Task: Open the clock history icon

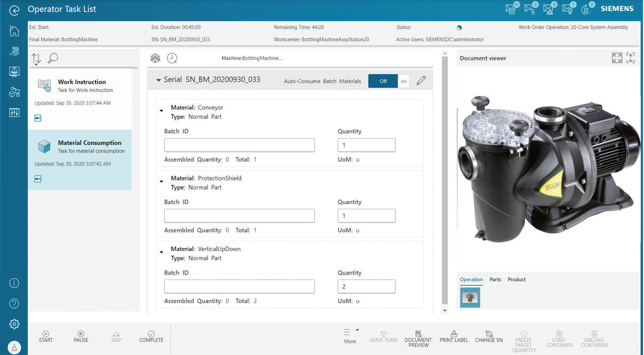Action: pyautogui.click(x=172, y=58)
